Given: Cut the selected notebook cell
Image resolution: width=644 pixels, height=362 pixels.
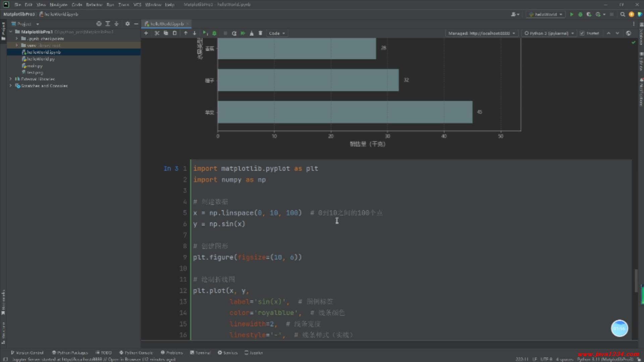Looking at the screenshot, I should (x=157, y=33).
